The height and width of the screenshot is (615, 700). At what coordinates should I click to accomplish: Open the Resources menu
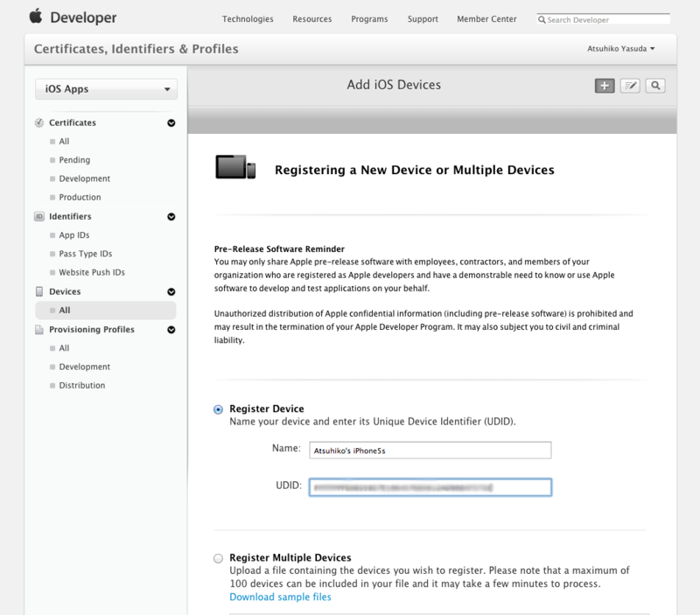tap(312, 19)
